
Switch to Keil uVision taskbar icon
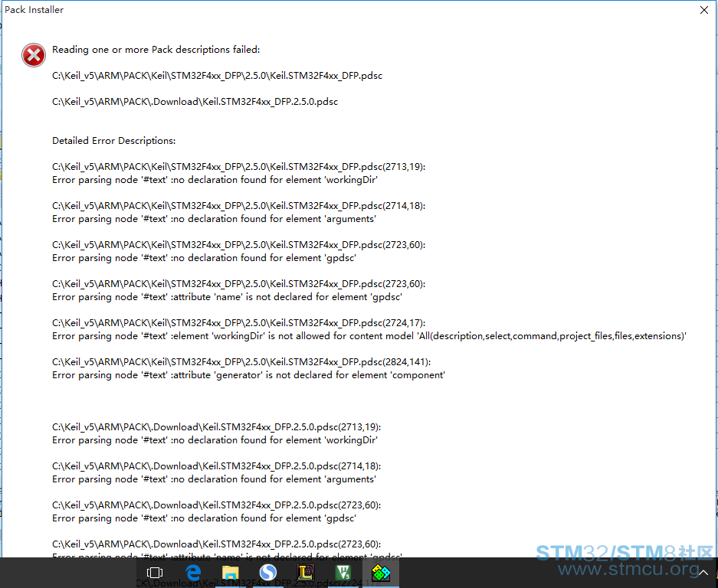click(x=343, y=573)
